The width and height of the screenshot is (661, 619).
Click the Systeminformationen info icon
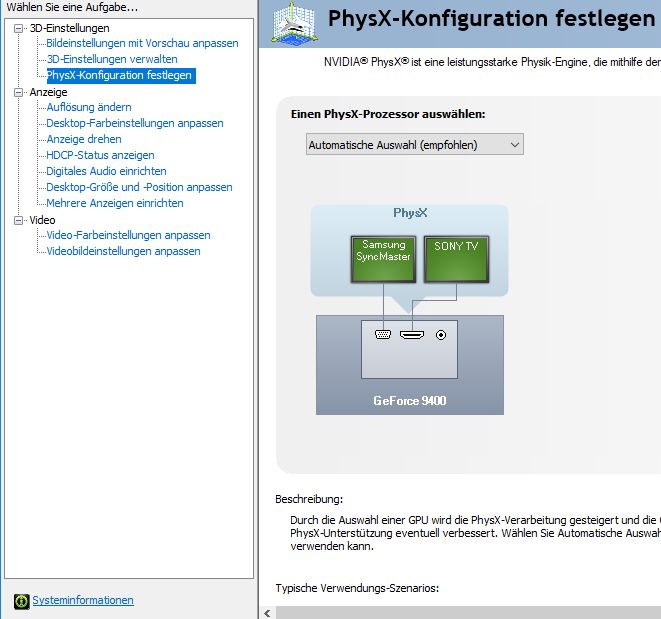21,601
